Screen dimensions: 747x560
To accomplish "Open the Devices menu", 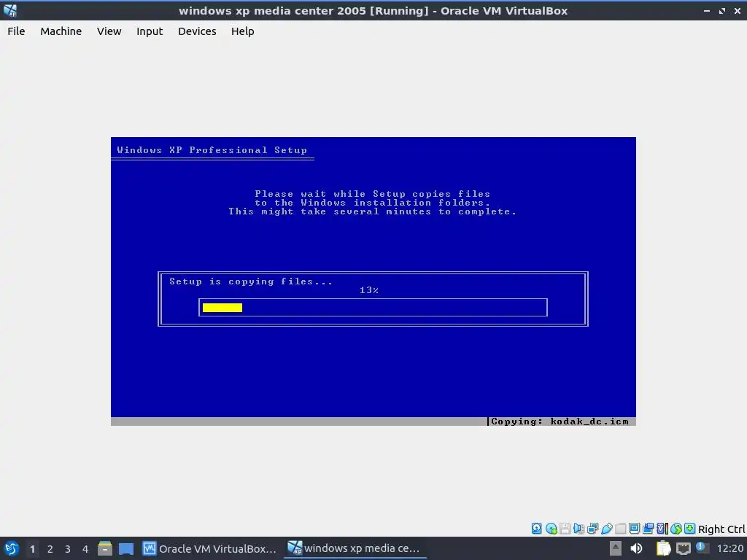I will [197, 31].
